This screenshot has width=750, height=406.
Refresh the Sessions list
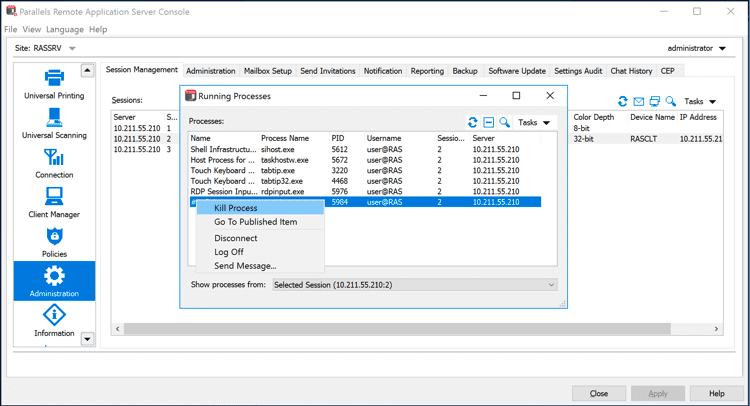pos(622,101)
